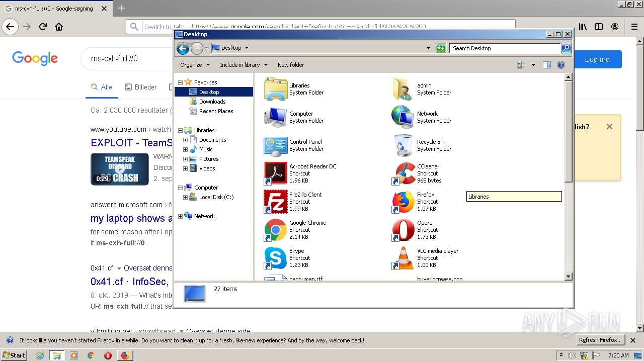Screen dimensions: 644x362
Task: Open EXPLOIT - TeamSpeak YouTube result link
Action: coord(132,143)
